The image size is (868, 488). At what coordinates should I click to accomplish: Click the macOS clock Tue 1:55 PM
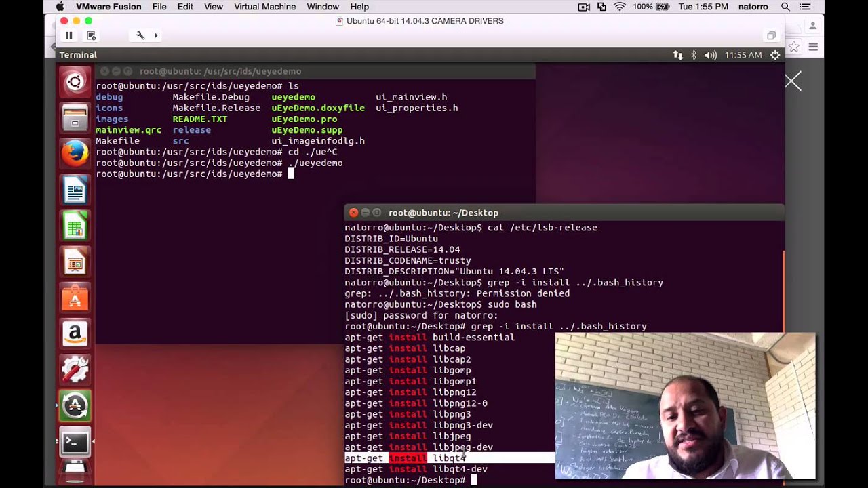703,7
